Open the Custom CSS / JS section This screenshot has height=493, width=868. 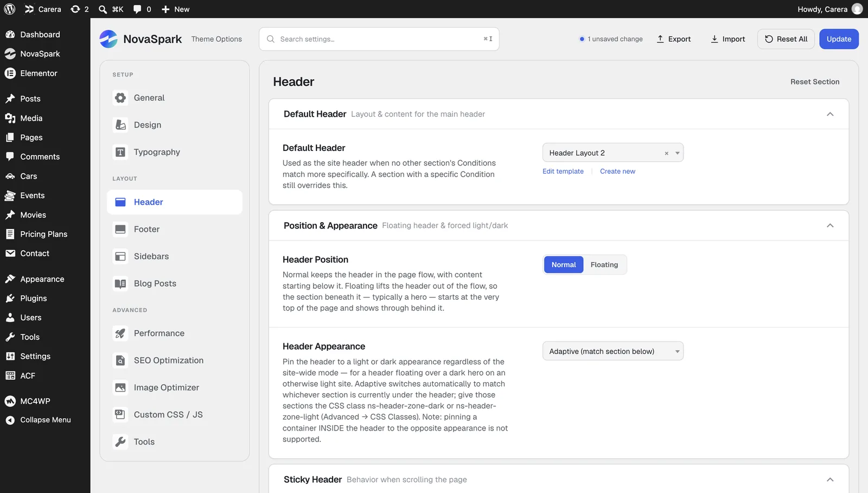[175, 415]
